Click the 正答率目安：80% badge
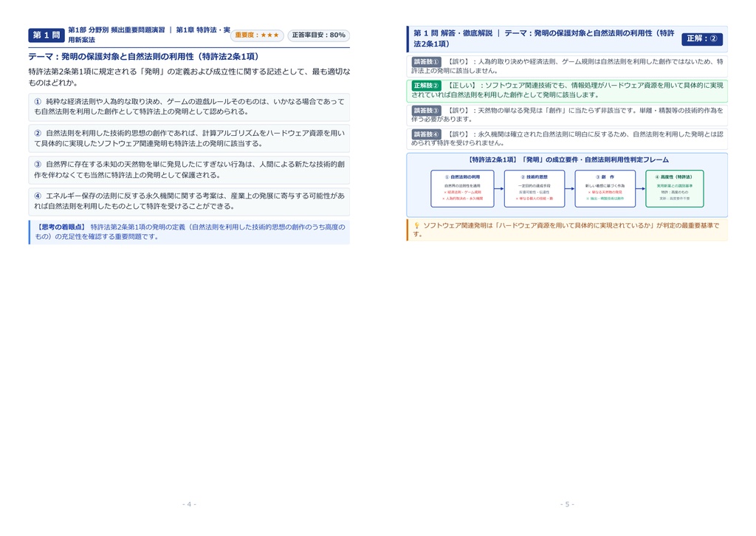 [319, 35]
